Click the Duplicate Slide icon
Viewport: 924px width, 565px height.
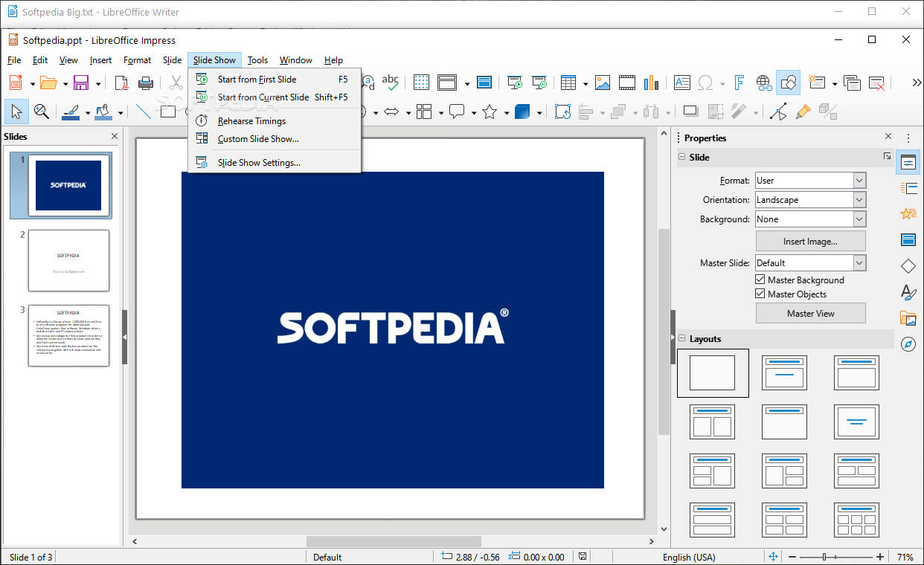point(852,83)
